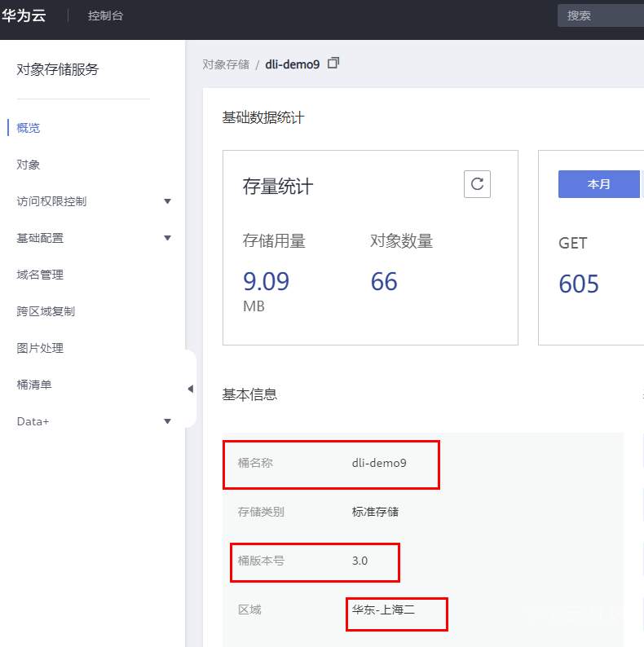Click the 桶名称 field label
This screenshot has width=644, height=647.
pos(255,463)
